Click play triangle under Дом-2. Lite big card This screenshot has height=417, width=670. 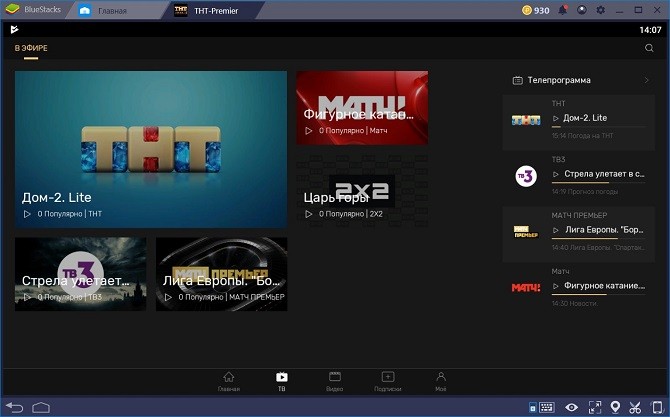[27, 214]
